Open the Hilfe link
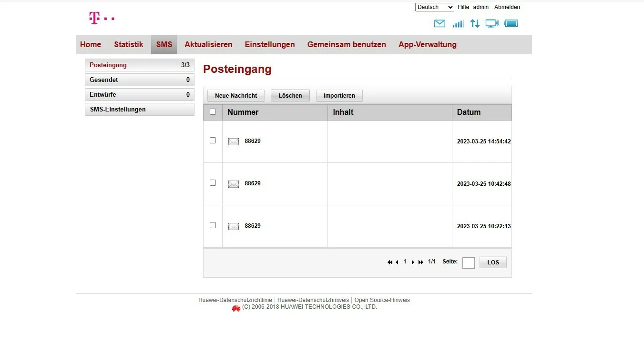This screenshot has width=644, height=343. click(463, 7)
